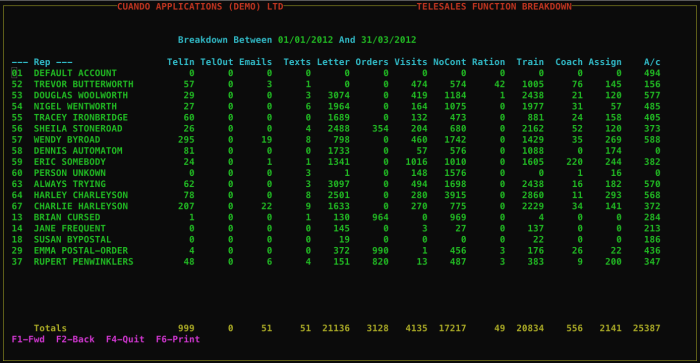700x363 pixels.
Task: Click the end date 31/03/2012
Action: coord(389,40)
